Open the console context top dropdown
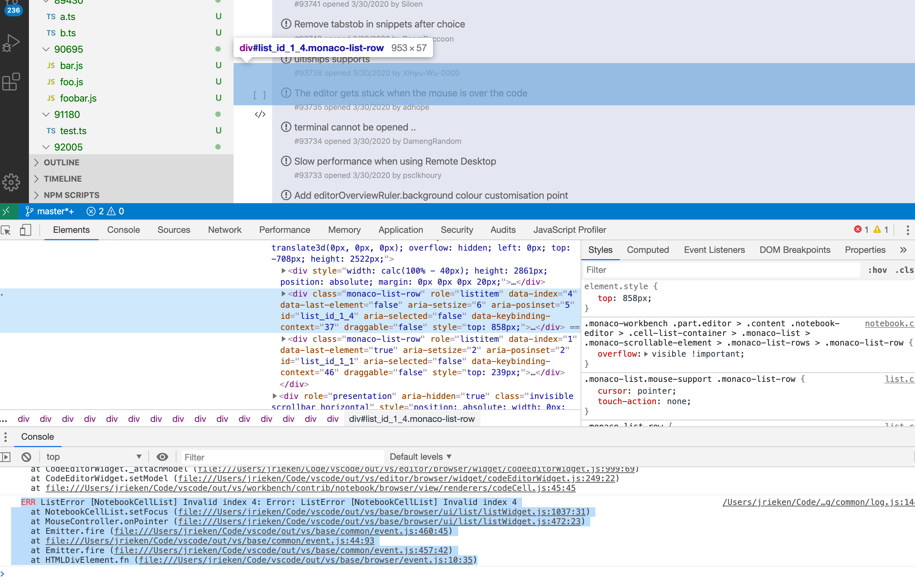The image size is (915, 588). pos(93,457)
